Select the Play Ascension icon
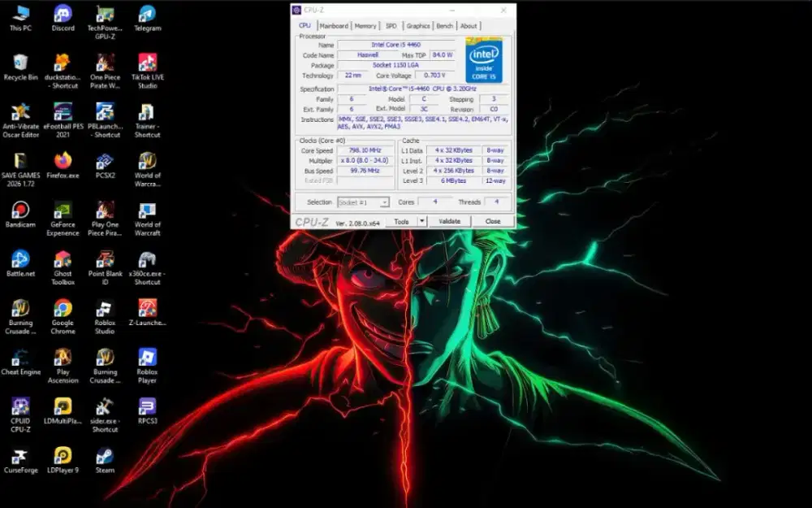Screen dimensions: 812x508 tap(63, 366)
